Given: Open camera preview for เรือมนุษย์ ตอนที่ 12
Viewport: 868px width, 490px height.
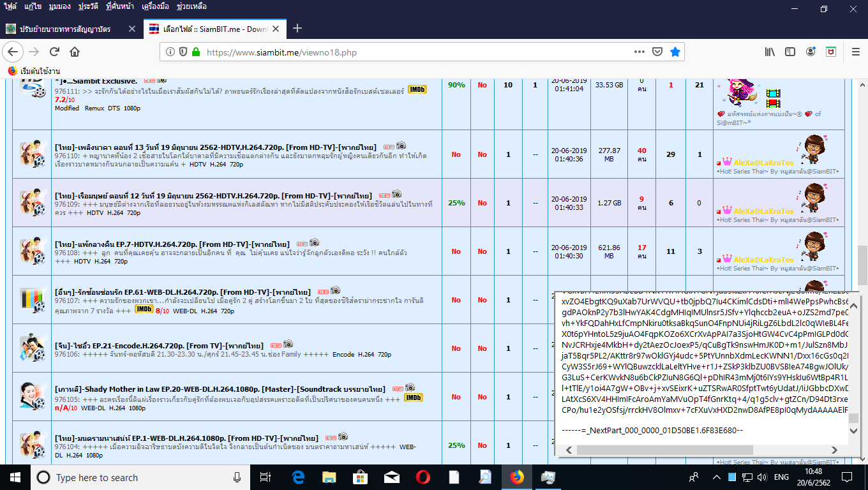Looking at the screenshot, I should (x=396, y=194).
